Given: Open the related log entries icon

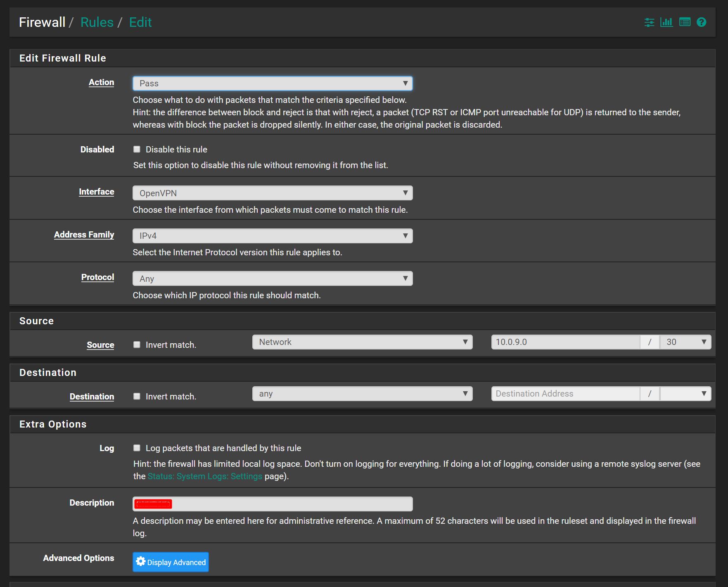Looking at the screenshot, I should point(685,22).
